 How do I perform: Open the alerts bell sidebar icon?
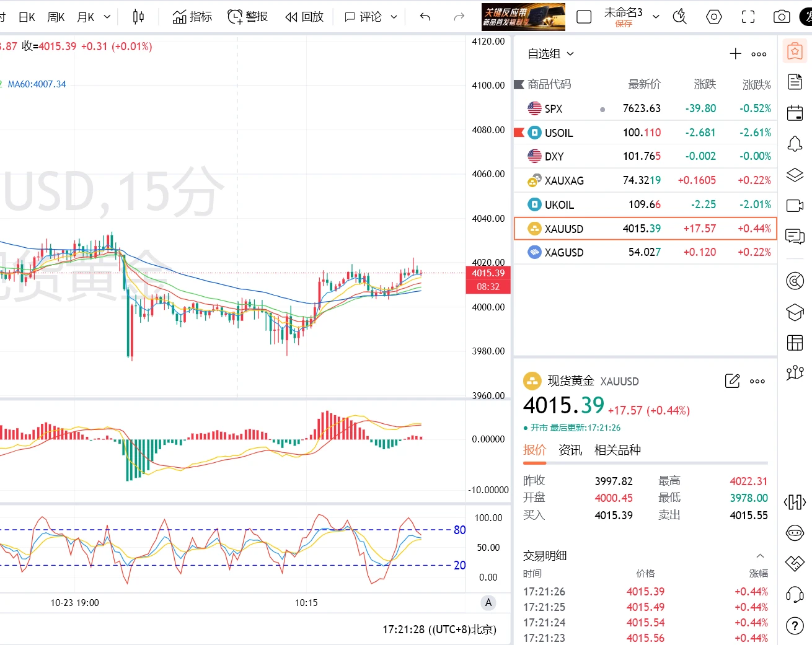coord(795,144)
